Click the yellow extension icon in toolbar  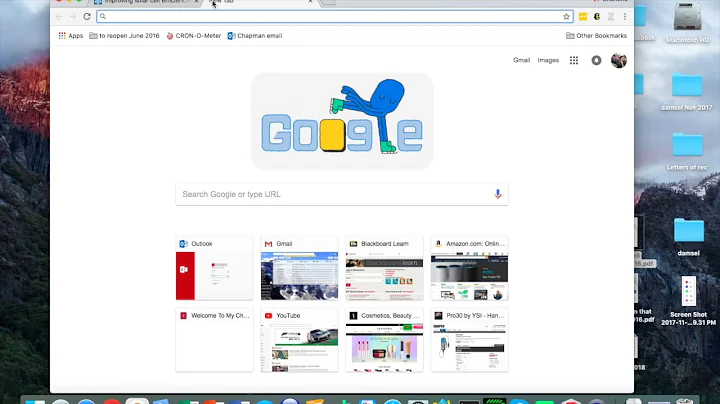pyautogui.click(x=583, y=17)
